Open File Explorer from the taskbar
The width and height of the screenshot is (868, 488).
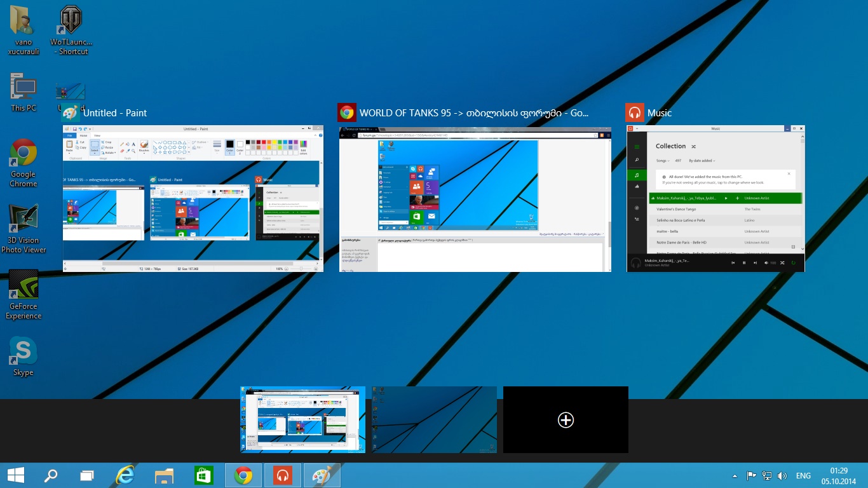[165, 475]
